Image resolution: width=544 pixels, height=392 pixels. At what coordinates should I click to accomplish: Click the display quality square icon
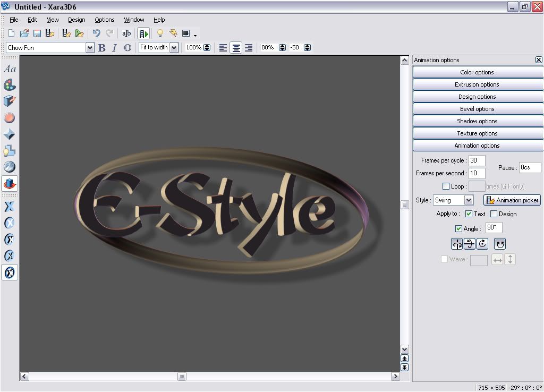186,33
